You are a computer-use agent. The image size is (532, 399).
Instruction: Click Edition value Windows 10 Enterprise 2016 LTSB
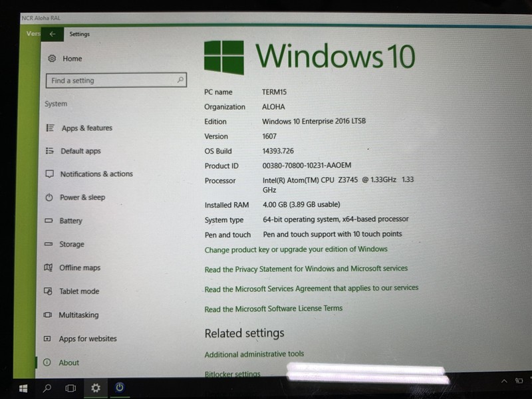[314, 121]
